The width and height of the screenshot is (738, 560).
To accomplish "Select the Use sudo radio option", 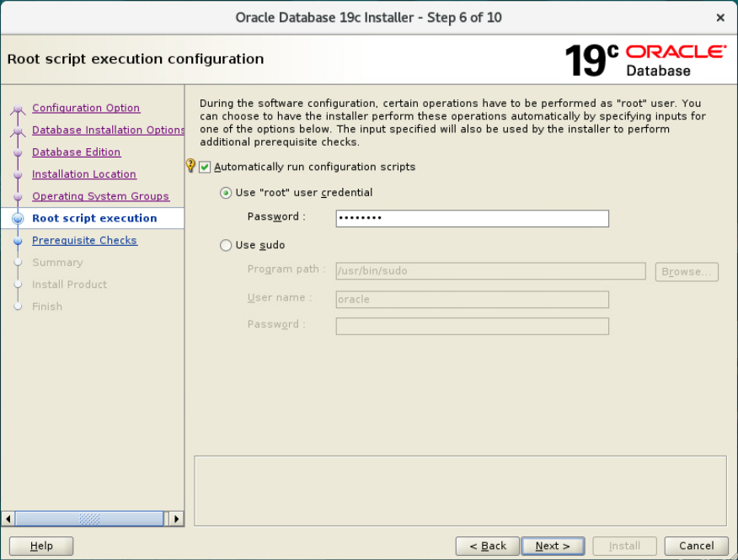I will [x=226, y=245].
